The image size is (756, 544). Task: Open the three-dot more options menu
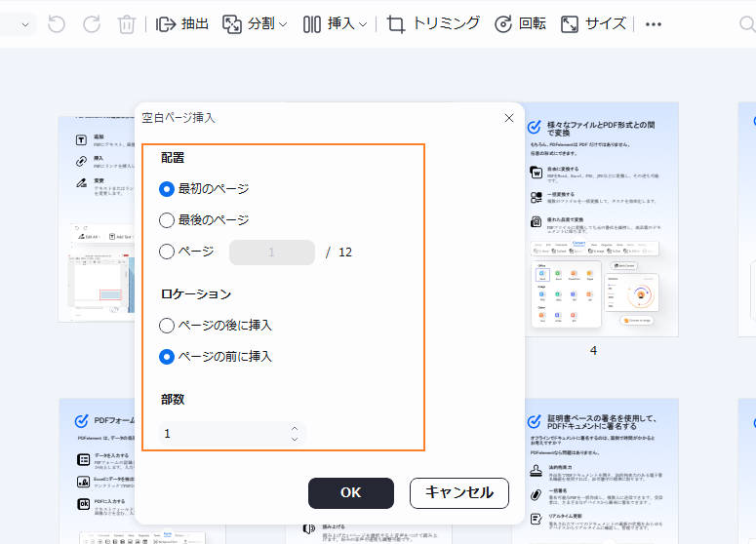coord(654,24)
